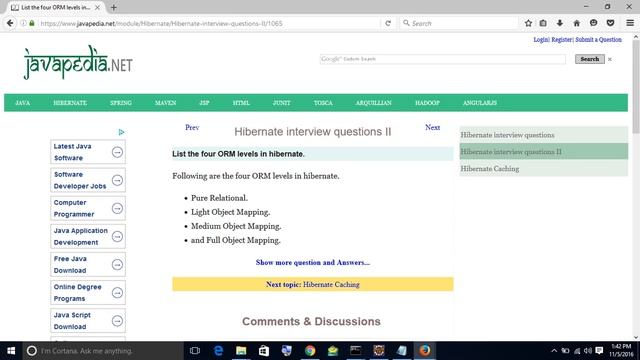Open the ARQUILLIAN menu item

coord(373,103)
